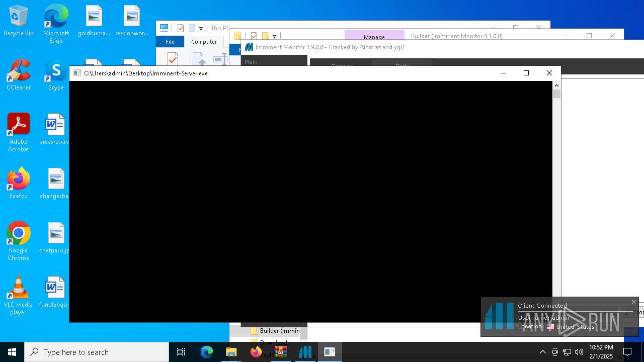Click properties checkmark icon in This PC title bar

181,28
